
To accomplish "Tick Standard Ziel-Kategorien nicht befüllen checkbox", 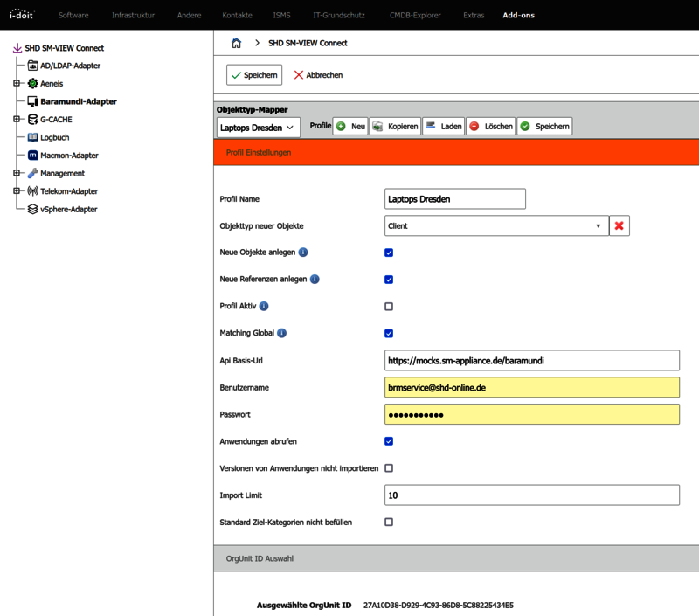I will point(389,523).
